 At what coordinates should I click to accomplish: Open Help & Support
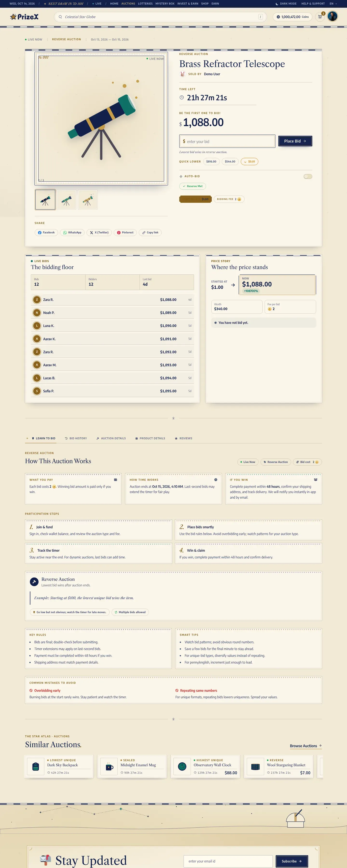pyautogui.click(x=313, y=4)
